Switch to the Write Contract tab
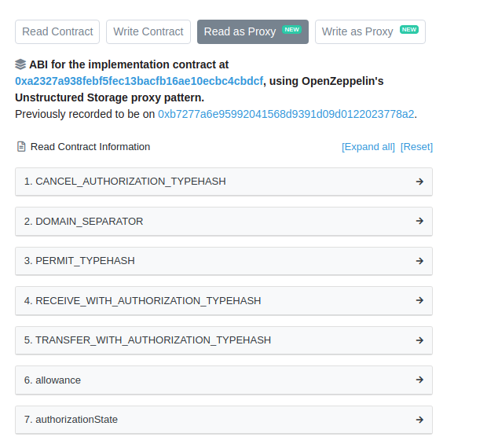Screen dimensions: 498x448 [148, 31]
